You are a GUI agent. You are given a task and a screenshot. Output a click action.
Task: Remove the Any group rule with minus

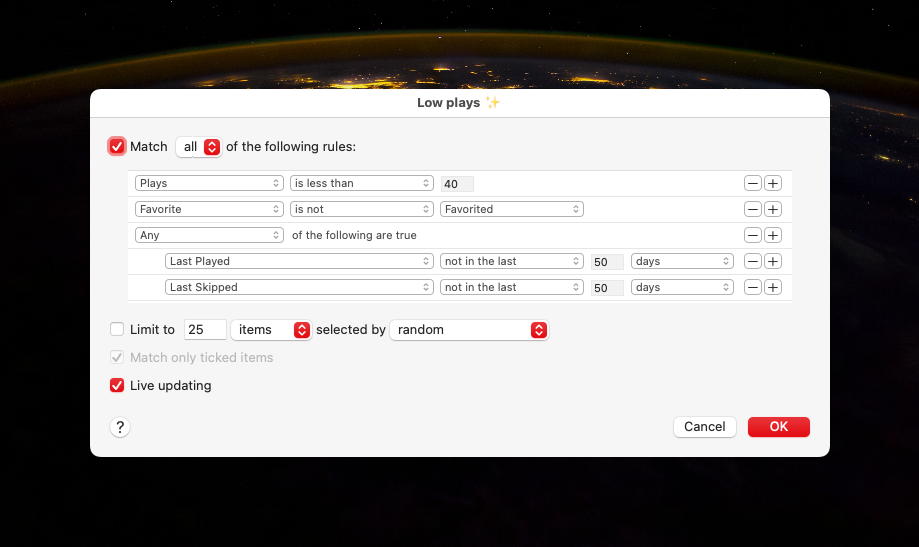pyautogui.click(x=753, y=235)
